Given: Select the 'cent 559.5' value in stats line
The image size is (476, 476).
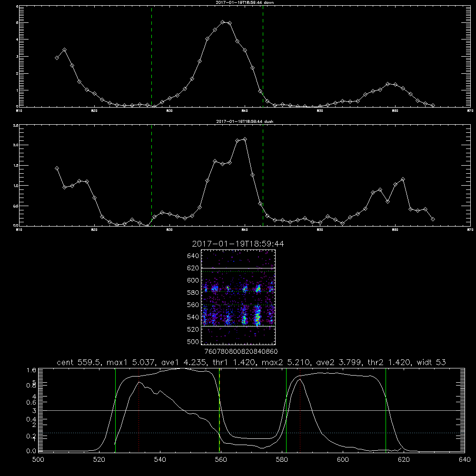Looking at the screenshot, I should pyautogui.click(x=79, y=362).
